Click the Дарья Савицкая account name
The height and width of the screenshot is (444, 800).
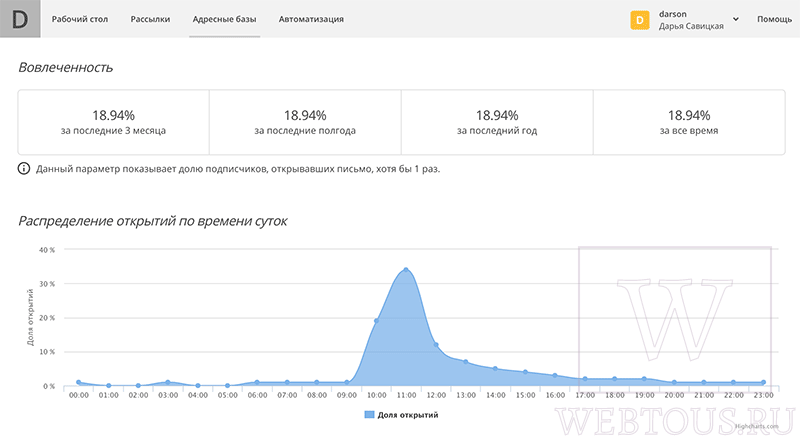pyautogui.click(x=691, y=26)
